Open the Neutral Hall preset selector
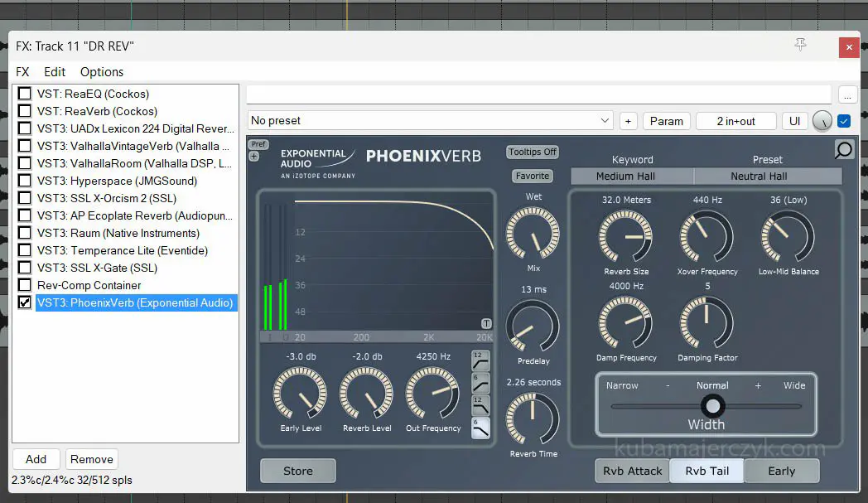This screenshot has height=503, width=868. (759, 176)
